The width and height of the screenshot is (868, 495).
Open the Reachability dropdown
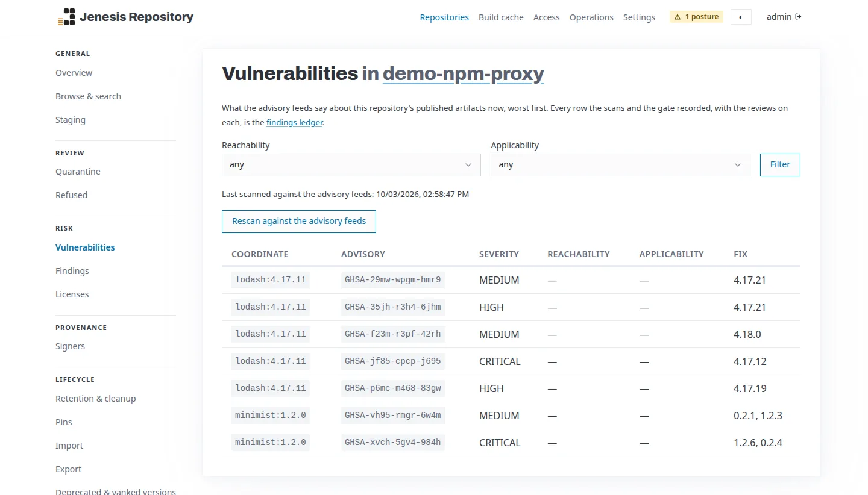(x=351, y=165)
